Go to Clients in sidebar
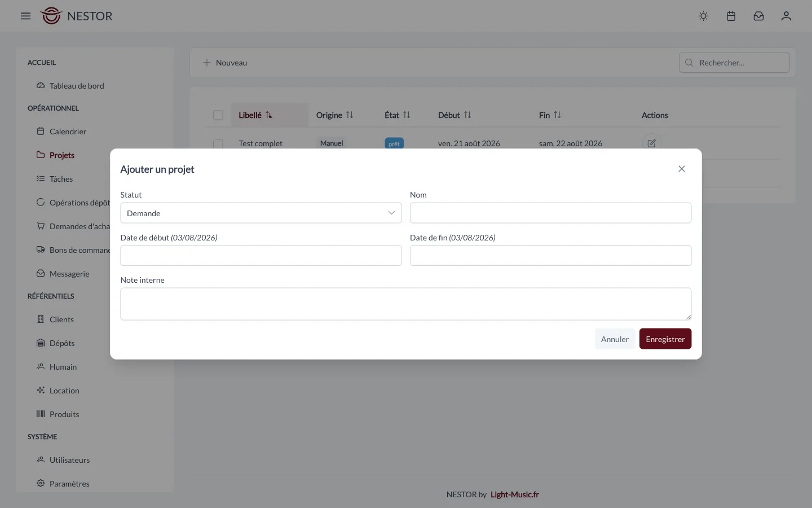 click(x=55, y=319)
